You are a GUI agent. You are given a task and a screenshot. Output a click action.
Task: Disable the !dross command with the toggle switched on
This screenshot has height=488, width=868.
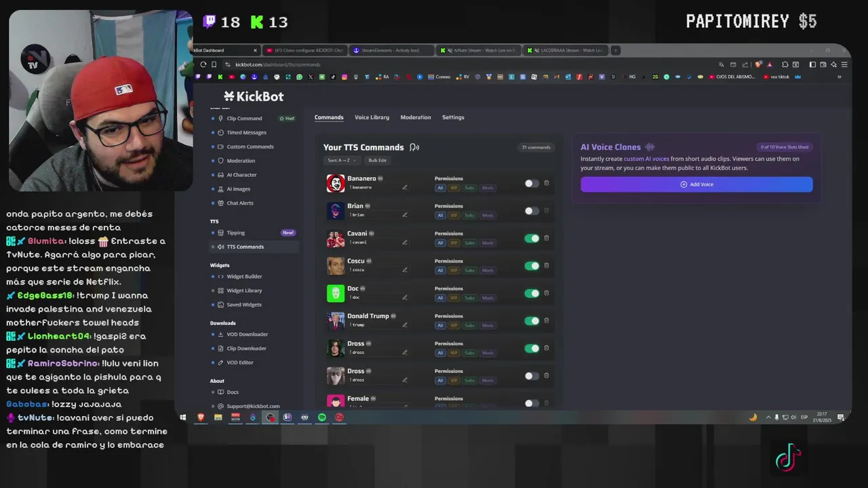532,348
